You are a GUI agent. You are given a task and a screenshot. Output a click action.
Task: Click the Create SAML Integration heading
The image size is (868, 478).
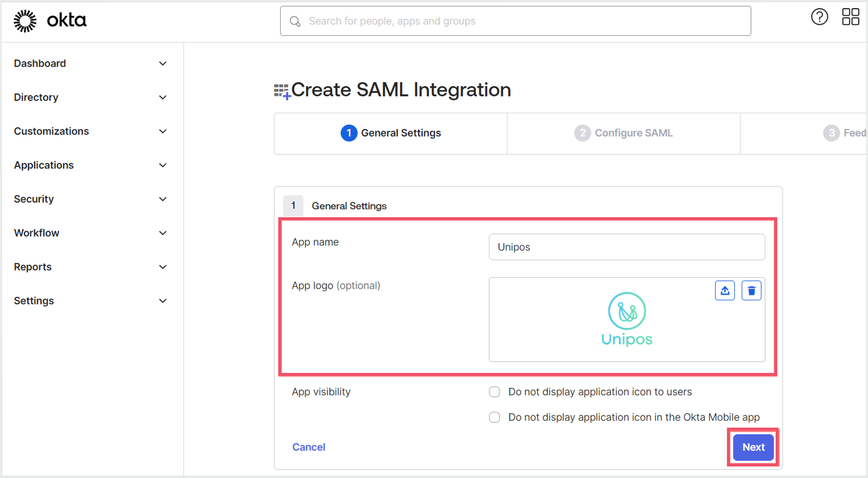coord(401,90)
